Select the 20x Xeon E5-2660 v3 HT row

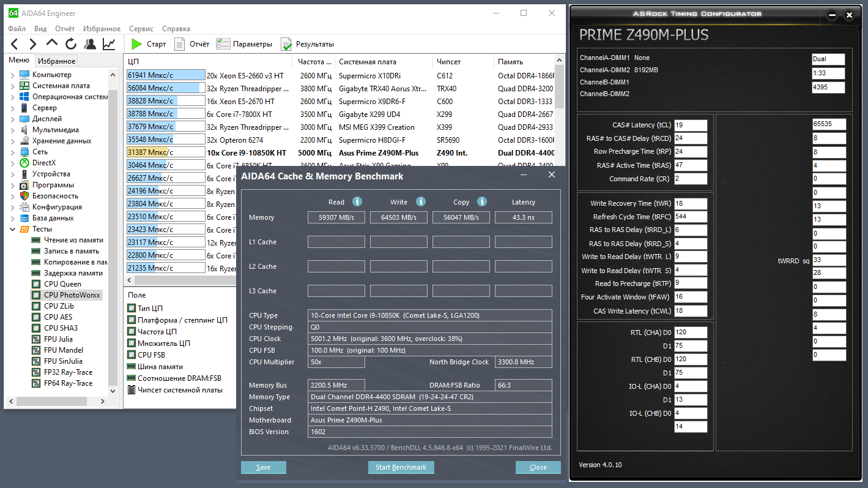click(x=340, y=75)
